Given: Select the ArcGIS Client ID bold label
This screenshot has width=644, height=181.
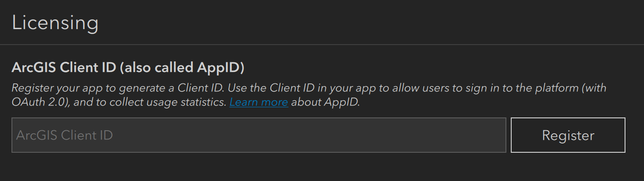Looking at the screenshot, I should 64,68.
